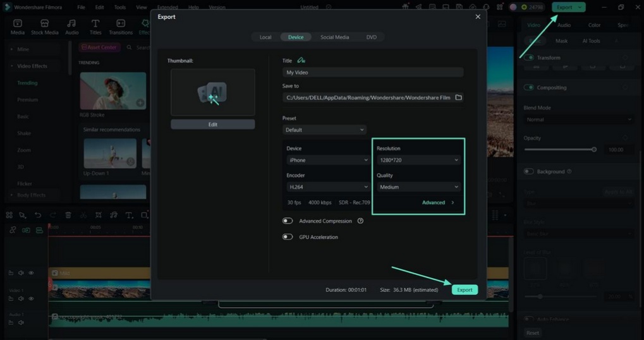The height and width of the screenshot is (340, 644).
Task: Lock the Video 1 track
Action: click(x=11, y=298)
